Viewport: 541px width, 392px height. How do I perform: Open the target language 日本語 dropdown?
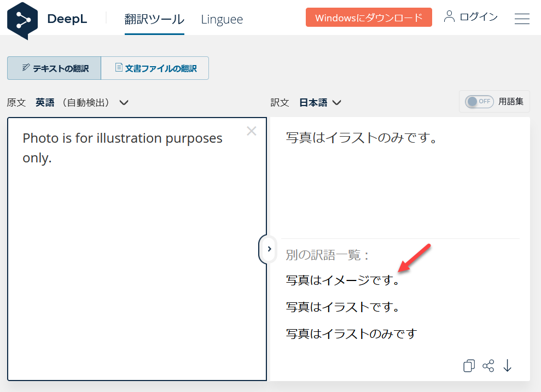[320, 102]
